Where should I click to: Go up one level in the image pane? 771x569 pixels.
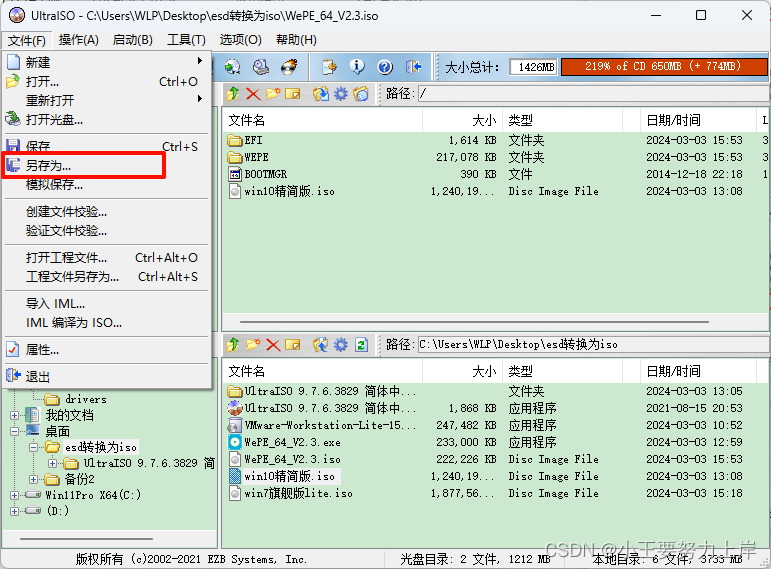coord(233,93)
